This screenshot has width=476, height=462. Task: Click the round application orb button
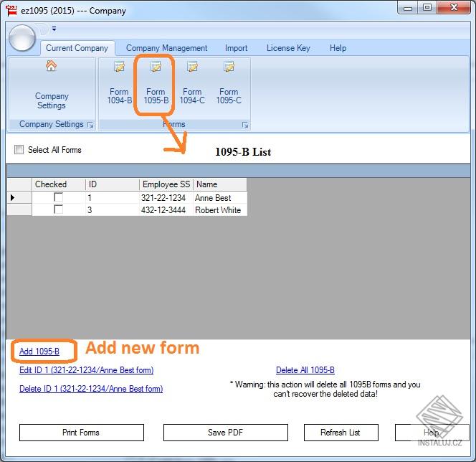[22, 38]
